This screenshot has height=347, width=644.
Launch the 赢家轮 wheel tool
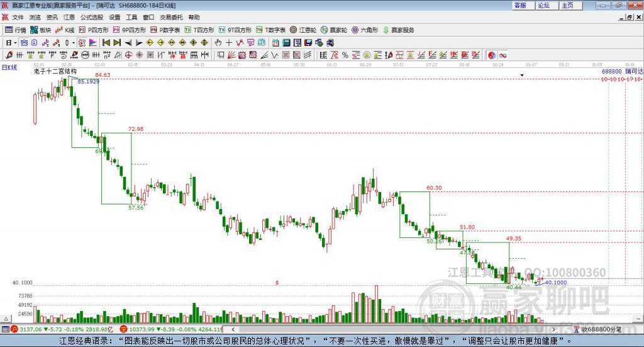tap(334, 30)
